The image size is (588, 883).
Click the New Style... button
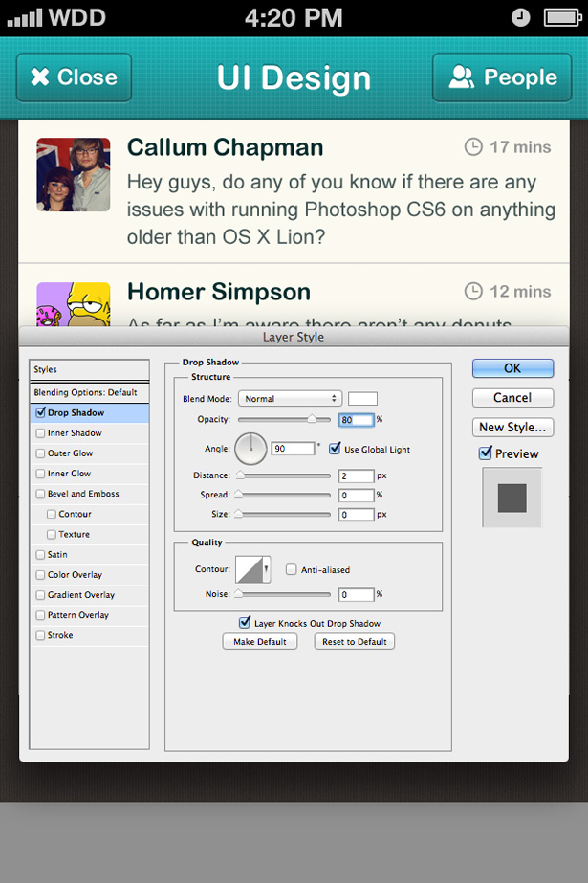click(x=512, y=428)
